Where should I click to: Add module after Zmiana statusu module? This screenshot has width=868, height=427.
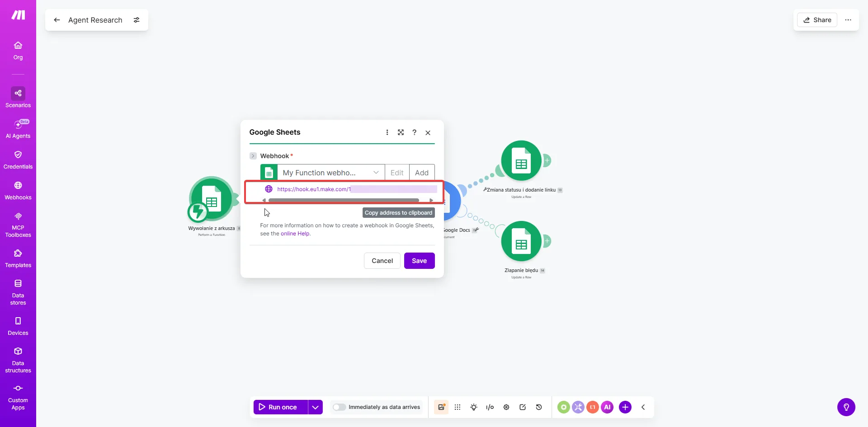[x=547, y=160]
